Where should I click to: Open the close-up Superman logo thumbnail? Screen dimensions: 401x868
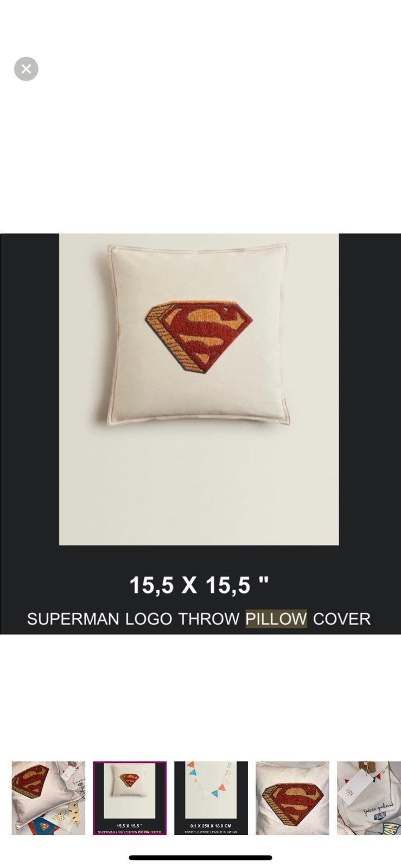coord(292,797)
